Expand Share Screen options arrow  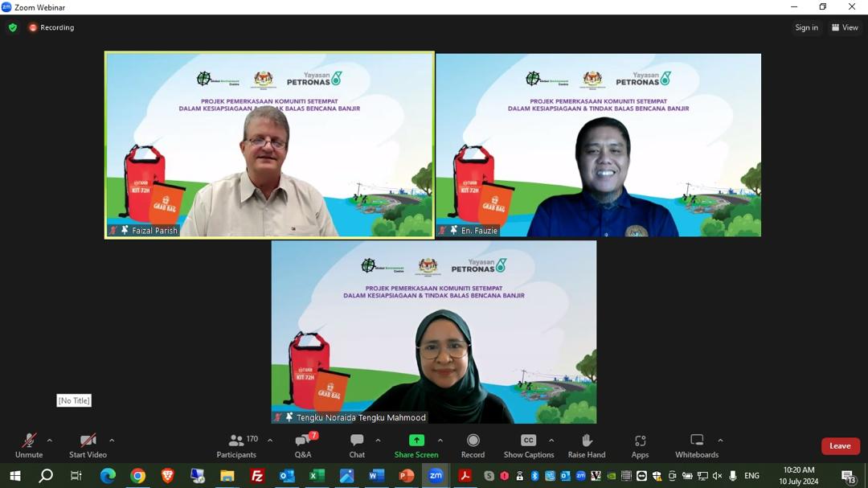tap(440, 441)
